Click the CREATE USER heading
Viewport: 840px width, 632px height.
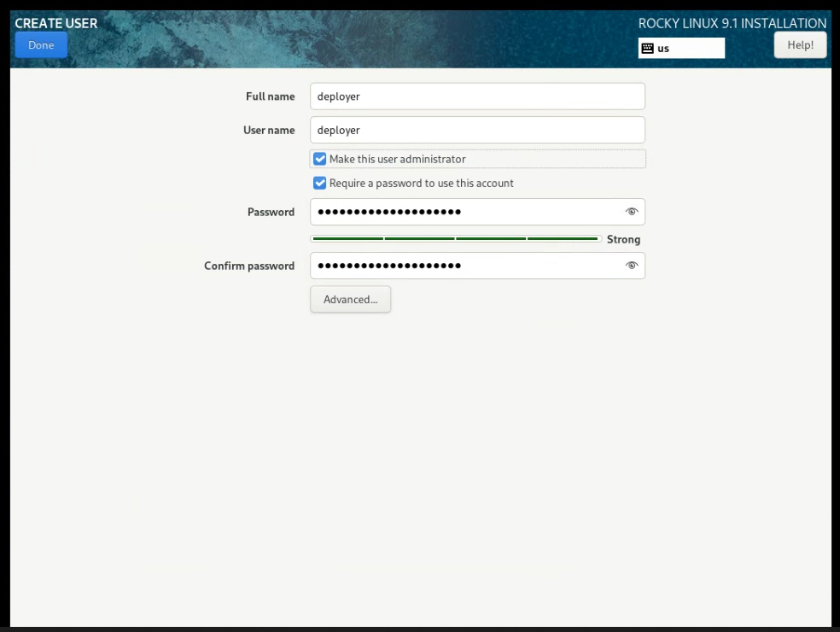pyautogui.click(x=56, y=23)
